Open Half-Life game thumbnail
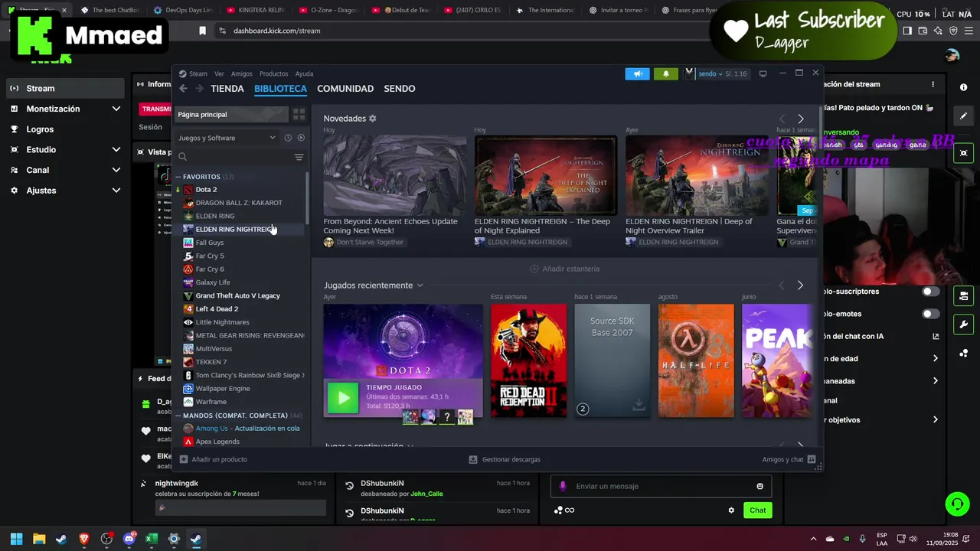The height and width of the screenshot is (551, 980). [696, 360]
